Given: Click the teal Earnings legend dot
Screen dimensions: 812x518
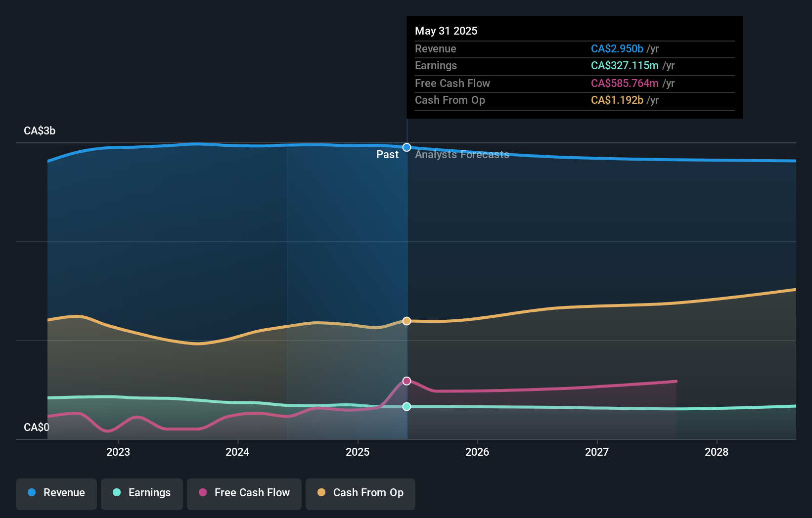Looking at the screenshot, I should click(116, 493).
